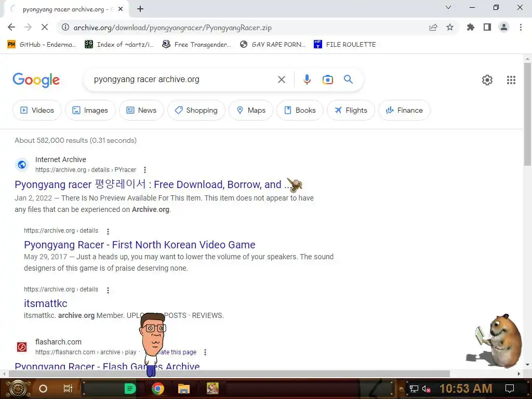Image resolution: width=532 pixels, height=399 pixels.
Task: Filter results by Images
Action: [x=90, y=110]
